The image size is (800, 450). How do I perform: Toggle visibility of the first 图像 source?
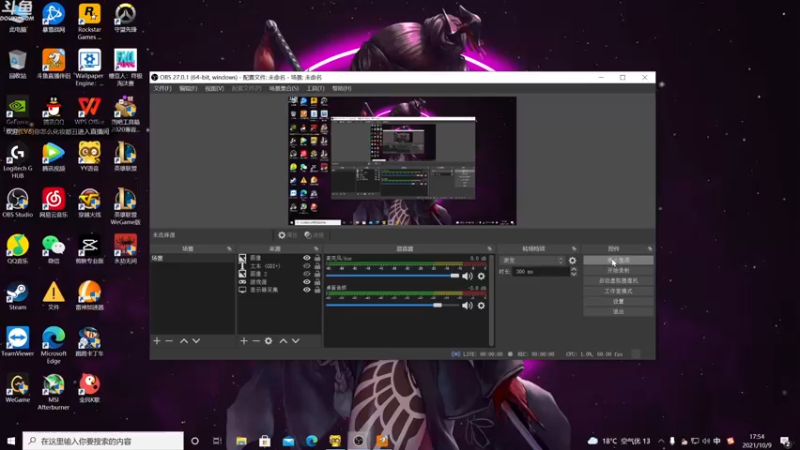[x=307, y=258]
